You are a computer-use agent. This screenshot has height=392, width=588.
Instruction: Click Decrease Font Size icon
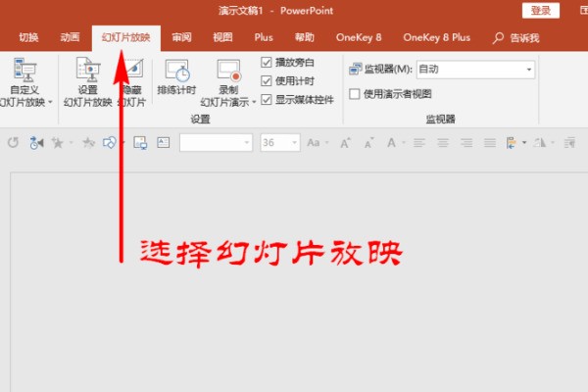click(x=369, y=142)
